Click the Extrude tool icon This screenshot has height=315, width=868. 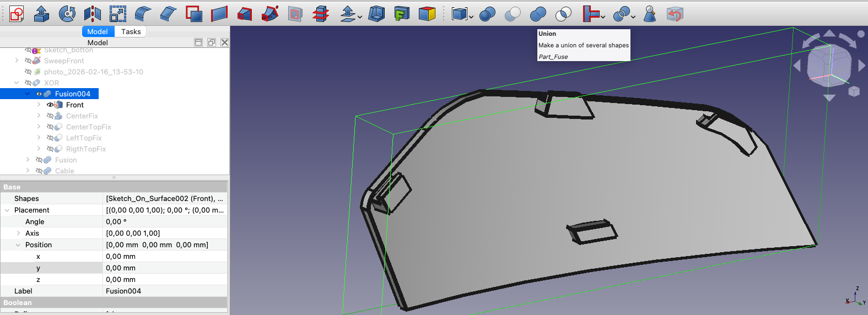[41, 14]
